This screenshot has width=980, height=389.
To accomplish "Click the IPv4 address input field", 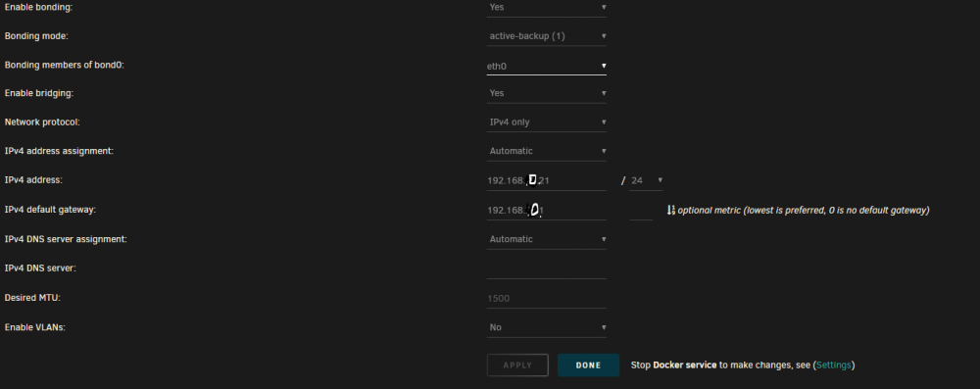I will coord(546,180).
